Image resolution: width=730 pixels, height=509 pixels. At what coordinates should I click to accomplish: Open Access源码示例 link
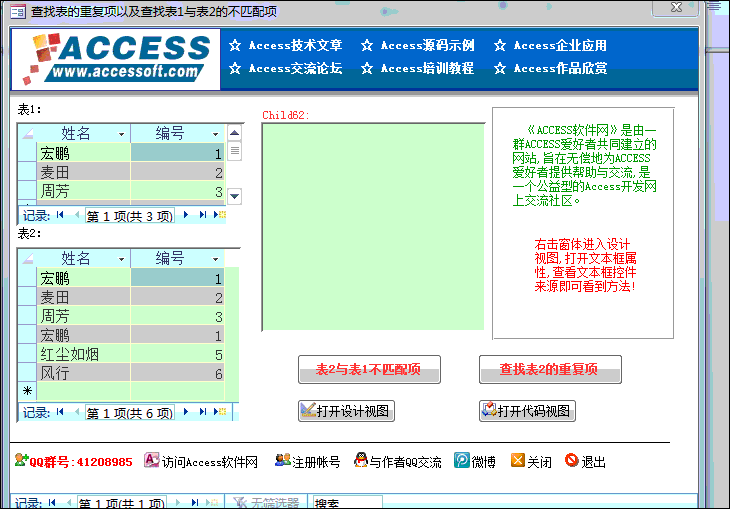(x=418, y=45)
